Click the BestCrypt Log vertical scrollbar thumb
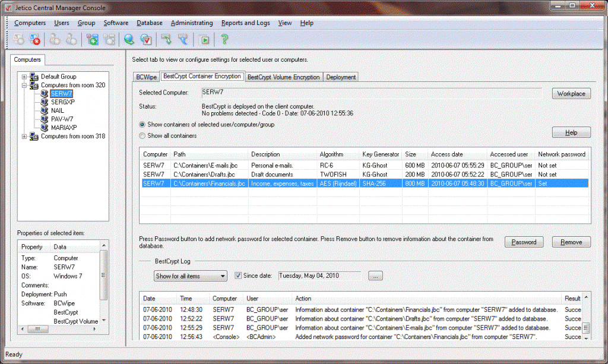608x364 pixels. [x=586, y=328]
